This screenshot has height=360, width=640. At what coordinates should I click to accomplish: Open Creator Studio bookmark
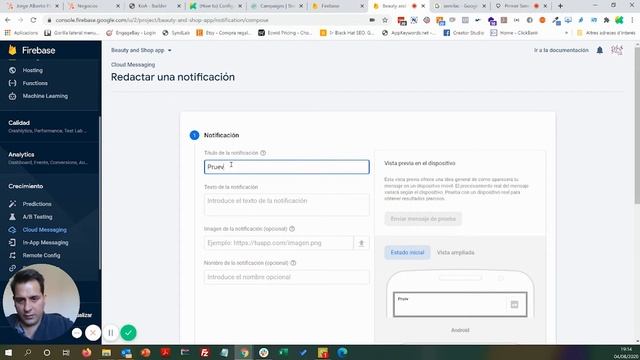tap(463, 33)
